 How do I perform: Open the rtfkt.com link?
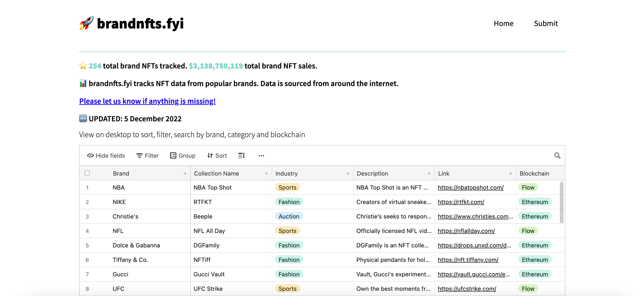tap(461, 202)
